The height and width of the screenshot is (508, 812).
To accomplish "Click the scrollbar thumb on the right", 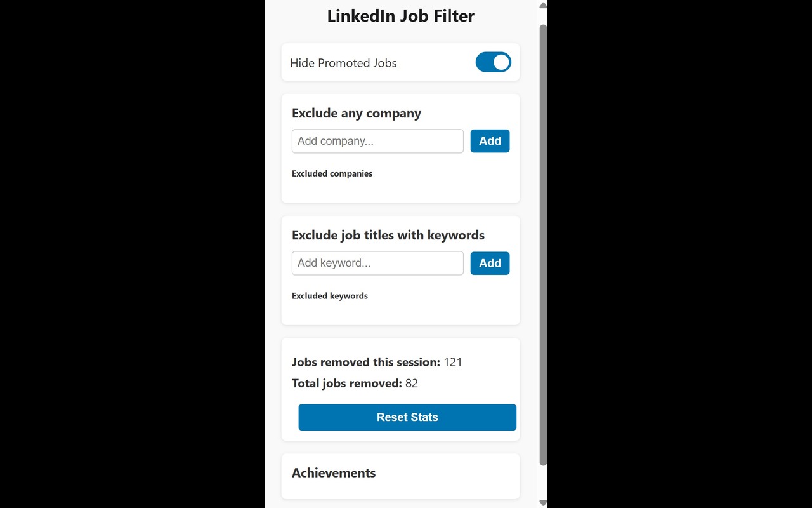I will [542, 241].
